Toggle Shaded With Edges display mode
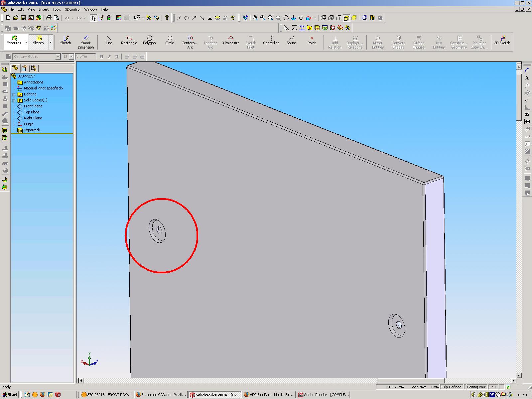This screenshot has height=399, width=532. pyautogui.click(x=346, y=18)
